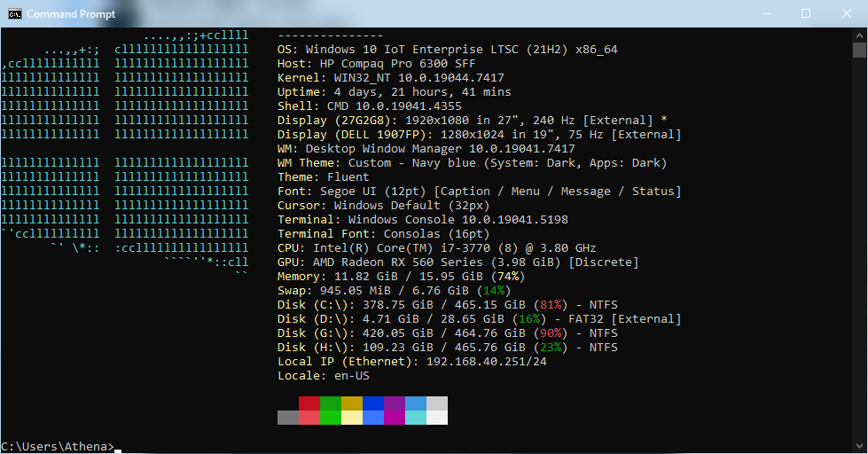This screenshot has height=454, width=868.
Task: Click the GPU: AMD Radeon RX 560 line
Action: click(457, 262)
